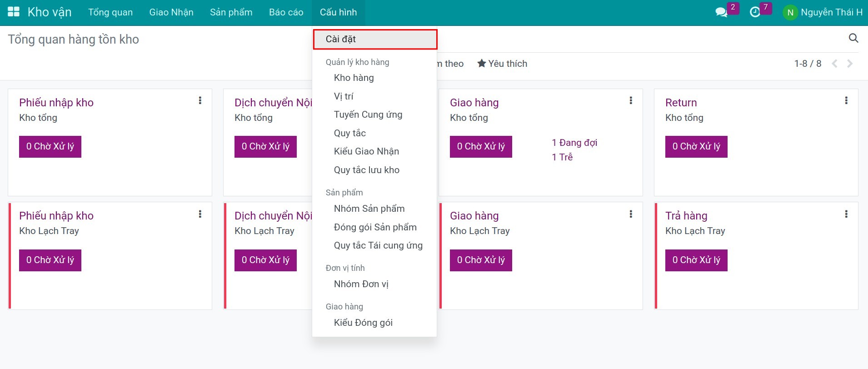Open the conversations chat icon
Viewport: 868px width, 369px height.
(721, 12)
